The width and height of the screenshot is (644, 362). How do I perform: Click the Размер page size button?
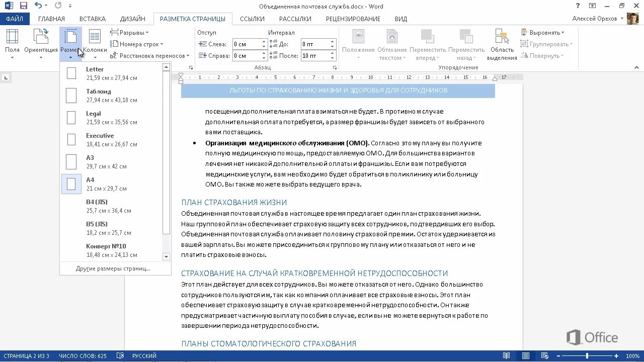point(70,44)
